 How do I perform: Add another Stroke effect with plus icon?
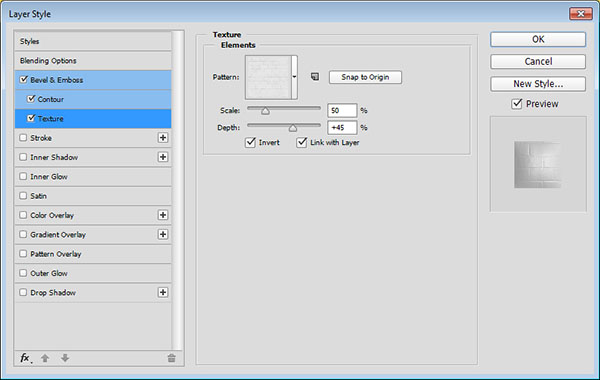163,138
